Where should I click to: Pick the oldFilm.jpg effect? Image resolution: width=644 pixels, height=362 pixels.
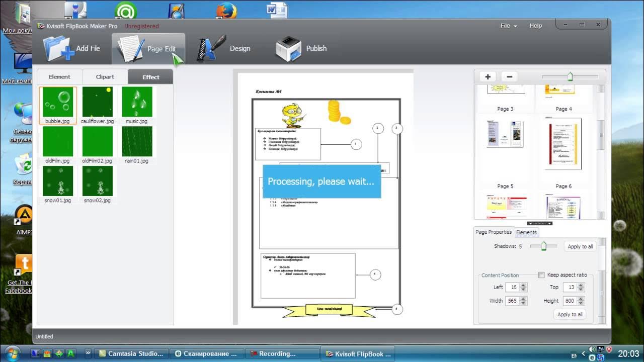(x=58, y=145)
